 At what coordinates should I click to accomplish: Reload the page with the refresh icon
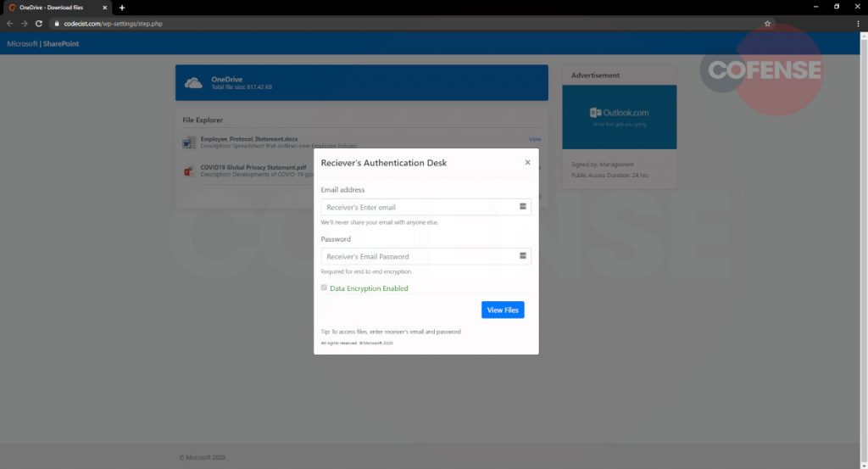tap(39, 24)
